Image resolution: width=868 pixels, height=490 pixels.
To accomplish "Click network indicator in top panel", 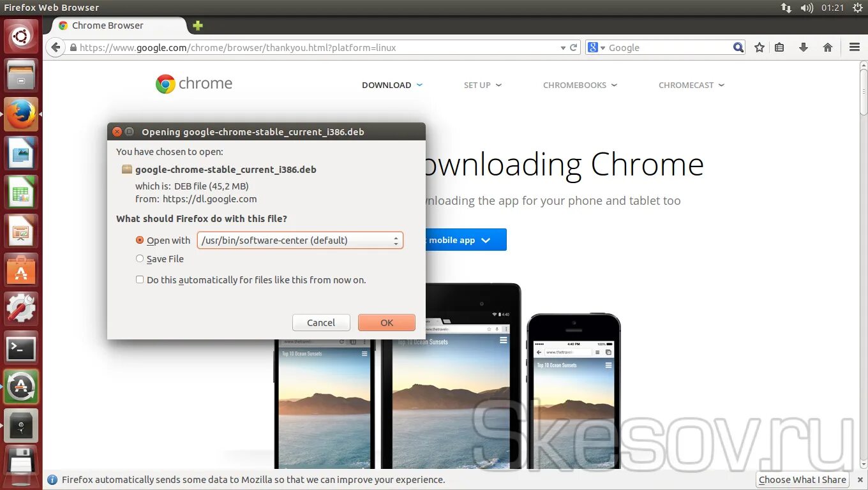I will (x=786, y=8).
